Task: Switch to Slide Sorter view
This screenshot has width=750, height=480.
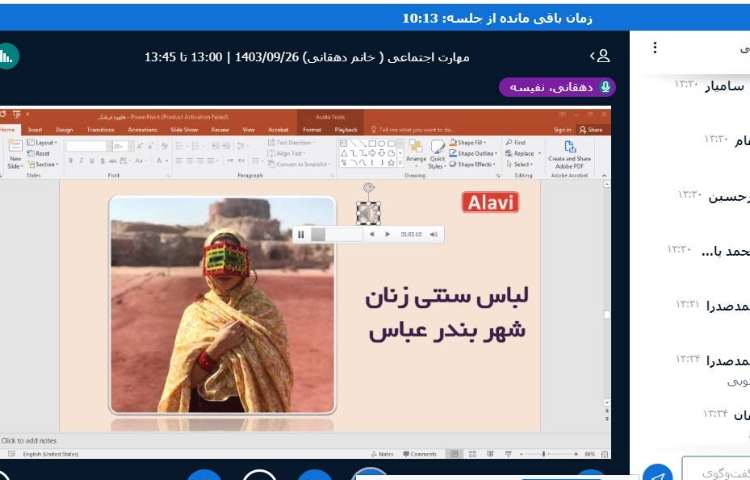Action: [x=472, y=454]
